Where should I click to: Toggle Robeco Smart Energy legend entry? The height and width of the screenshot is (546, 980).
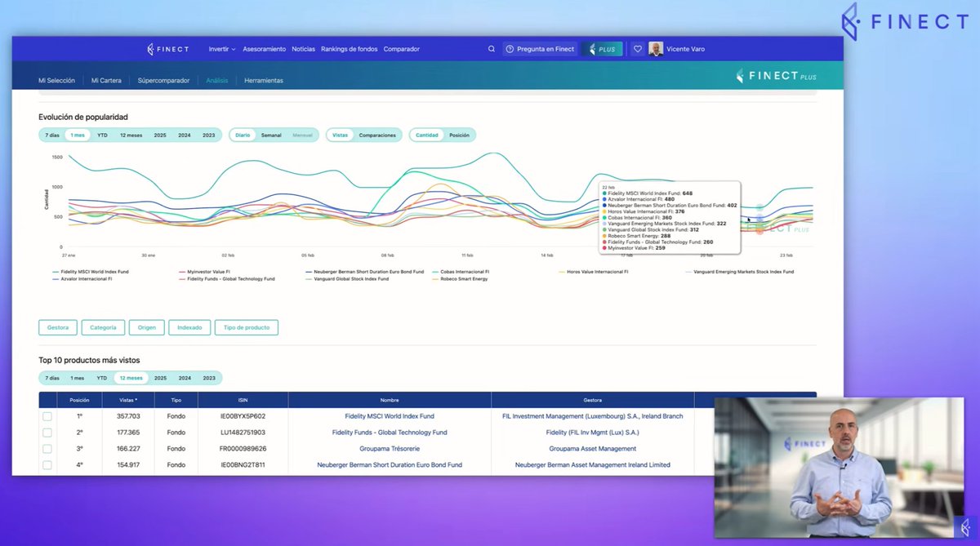pos(460,279)
